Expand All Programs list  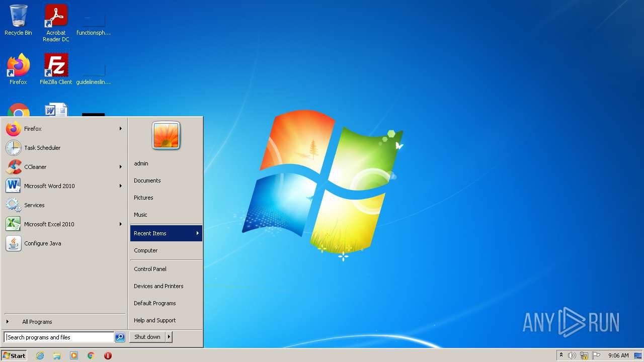(x=64, y=322)
